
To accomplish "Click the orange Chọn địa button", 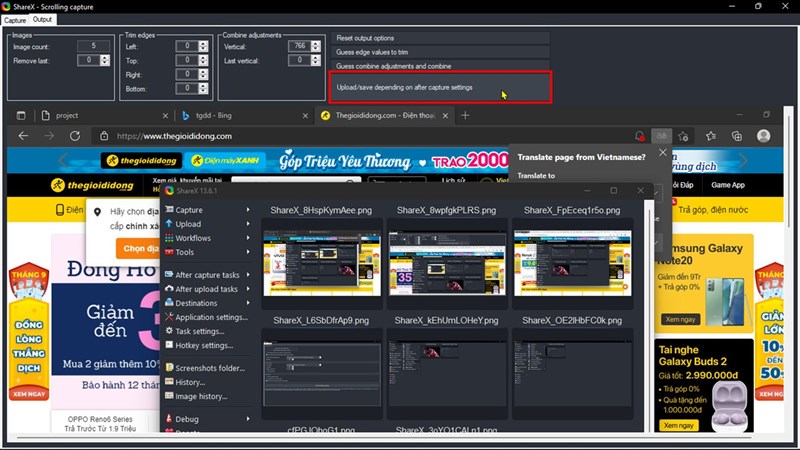I will tap(138, 248).
